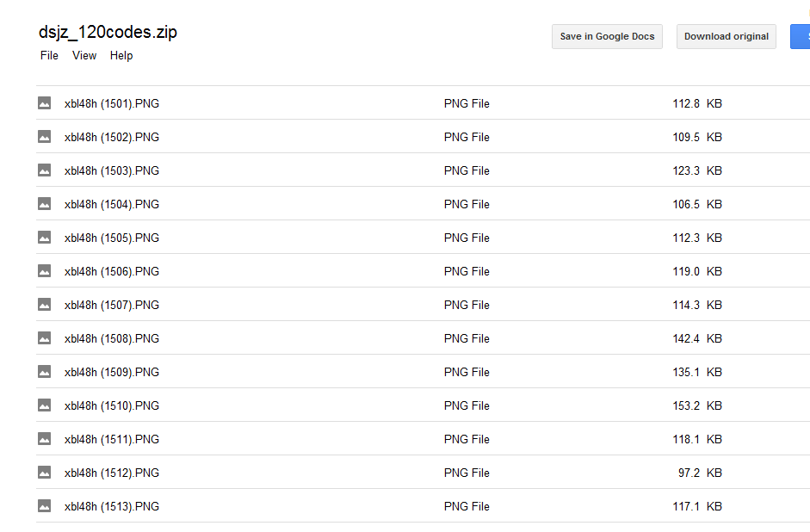Click the image icon beside xbl48h (1505).PNG

tap(45, 238)
